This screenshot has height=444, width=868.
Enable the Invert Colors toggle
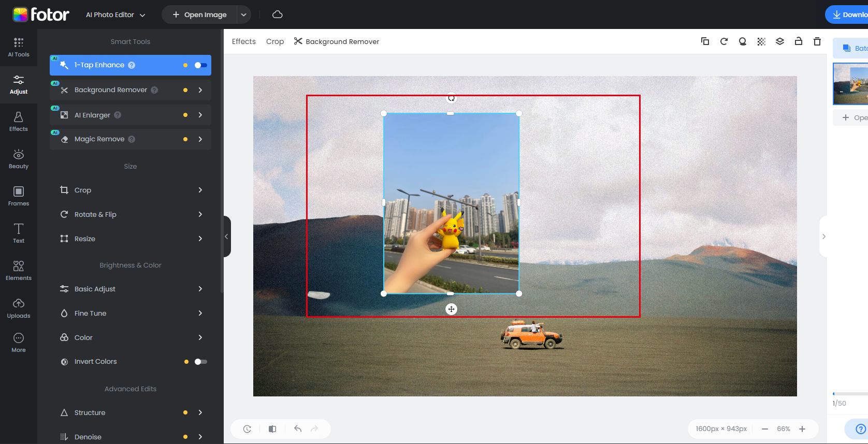click(x=200, y=362)
